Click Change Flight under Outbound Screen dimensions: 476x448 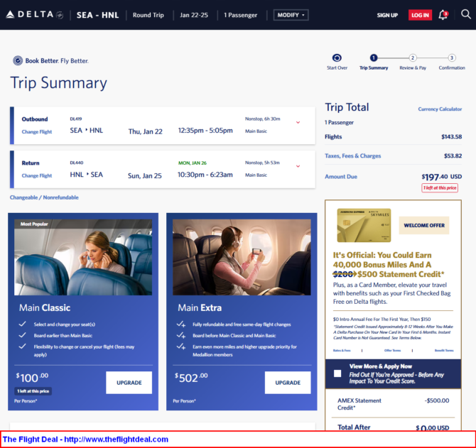coord(36,132)
